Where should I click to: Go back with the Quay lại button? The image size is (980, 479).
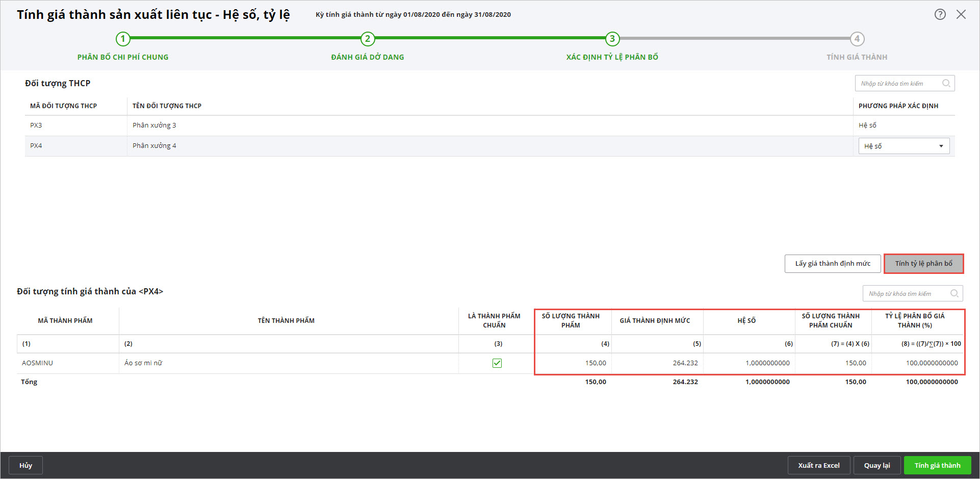[876, 465]
